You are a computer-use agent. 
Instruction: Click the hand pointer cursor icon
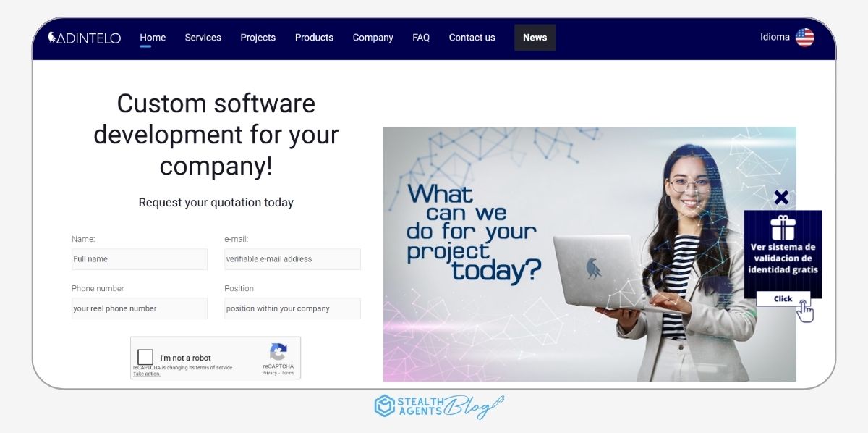[805, 311]
